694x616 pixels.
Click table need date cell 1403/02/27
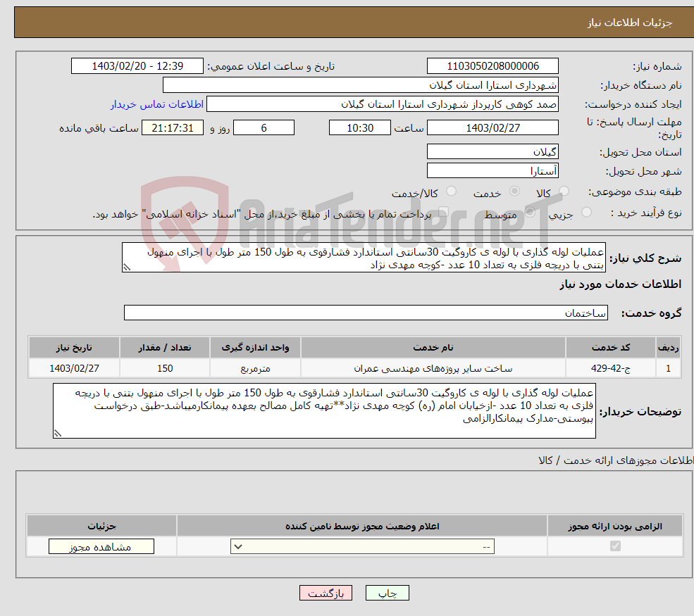[74, 368]
